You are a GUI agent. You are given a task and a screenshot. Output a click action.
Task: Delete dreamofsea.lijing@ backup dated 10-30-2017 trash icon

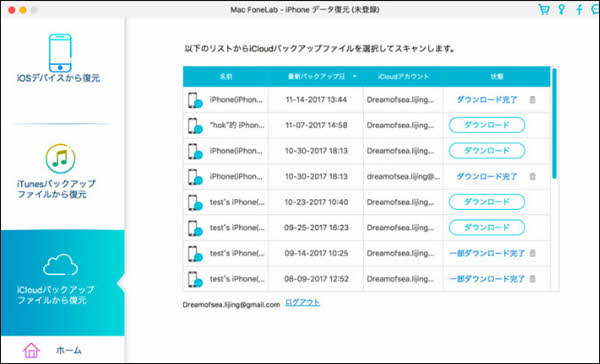coord(532,176)
